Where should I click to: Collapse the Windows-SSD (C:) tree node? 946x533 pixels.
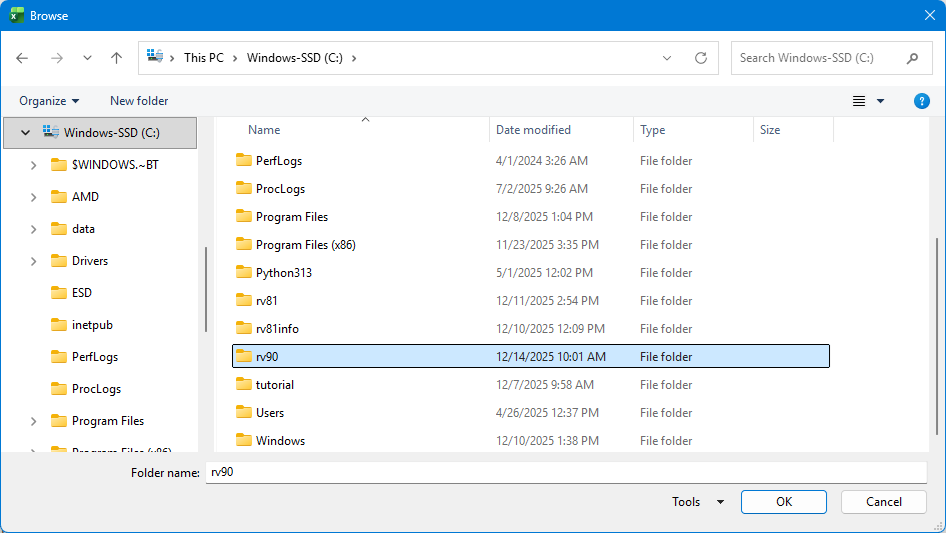[25, 132]
